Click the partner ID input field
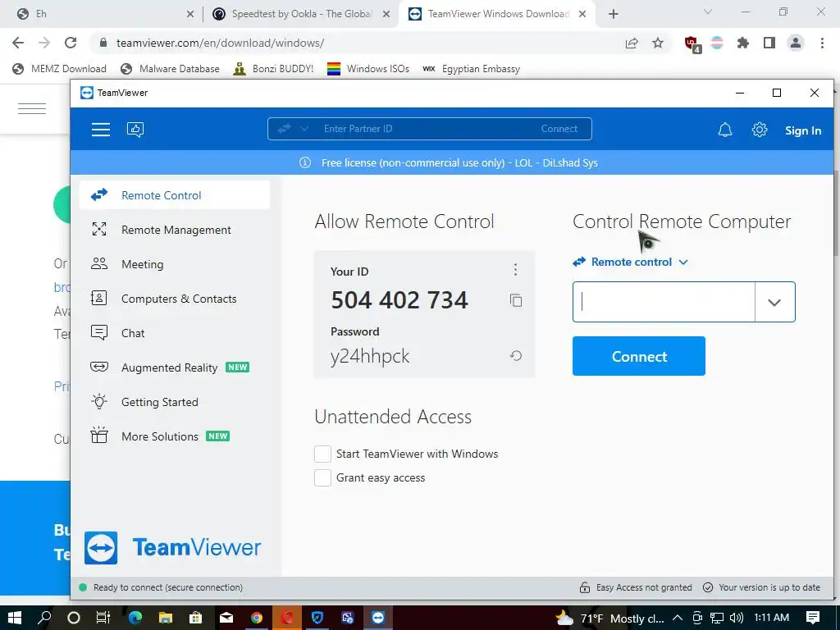 click(x=664, y=302)
